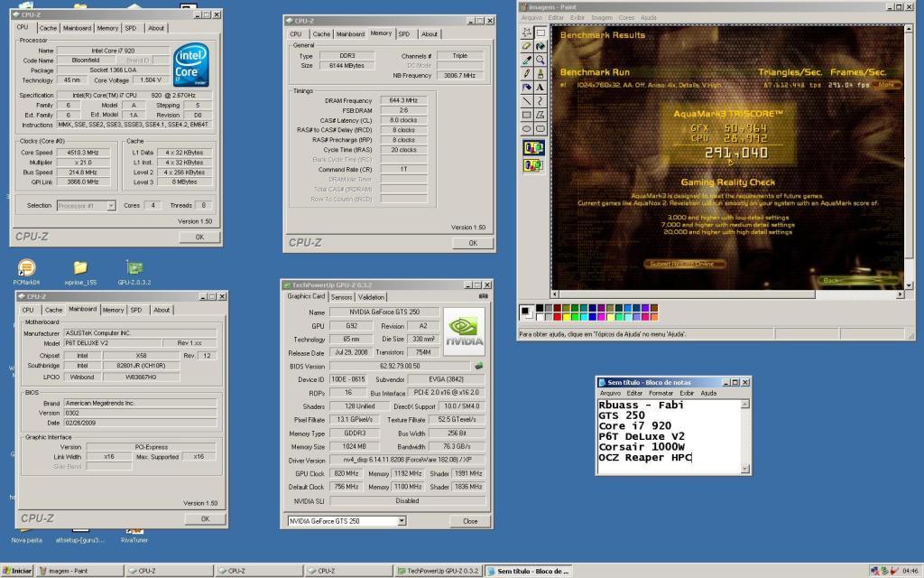Select the Brush tool in Paint
Screen dimensions: 924x578
[540, 74]
